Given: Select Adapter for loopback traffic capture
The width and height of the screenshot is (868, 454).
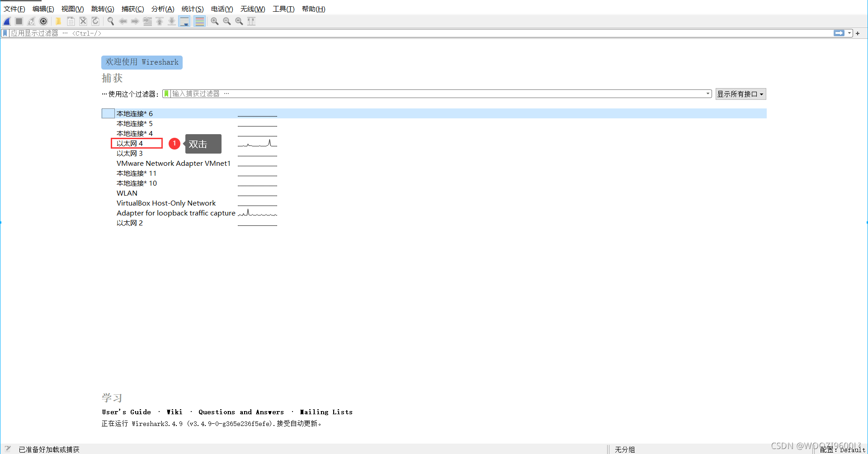Looking at the screenshot, I should (x=176, y=213).
